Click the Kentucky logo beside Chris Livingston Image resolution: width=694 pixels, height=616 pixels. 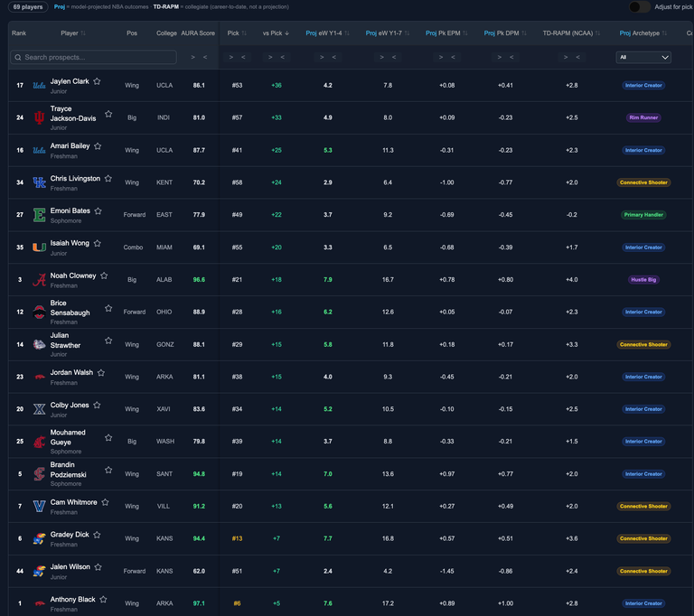40,182
